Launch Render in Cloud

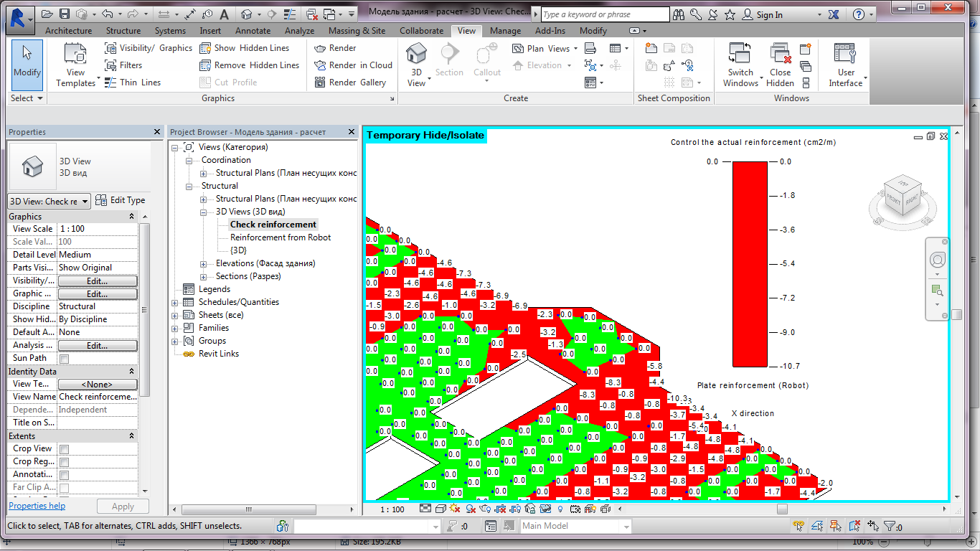tap(353, 65)
